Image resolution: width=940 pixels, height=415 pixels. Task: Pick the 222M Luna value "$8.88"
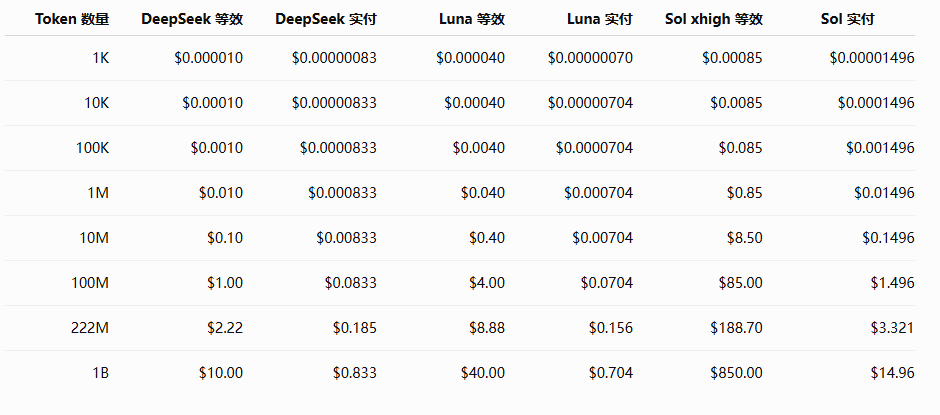tap(487, 328)
